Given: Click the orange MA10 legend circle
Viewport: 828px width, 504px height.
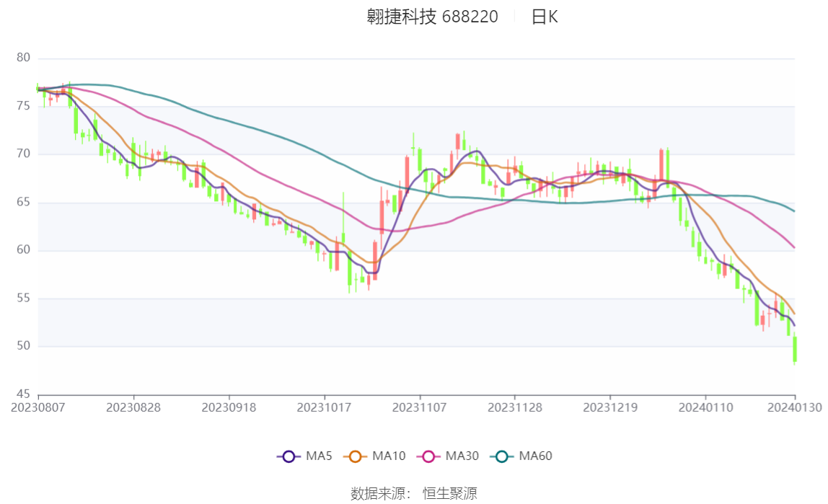Looking at the screenshot, I should (x=355, y=456).
